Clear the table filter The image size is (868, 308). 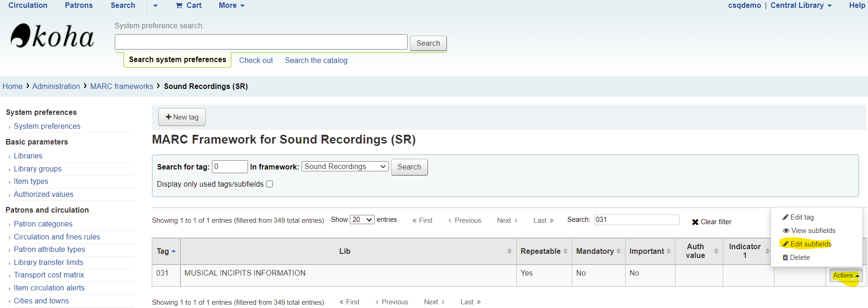point(712,222)
